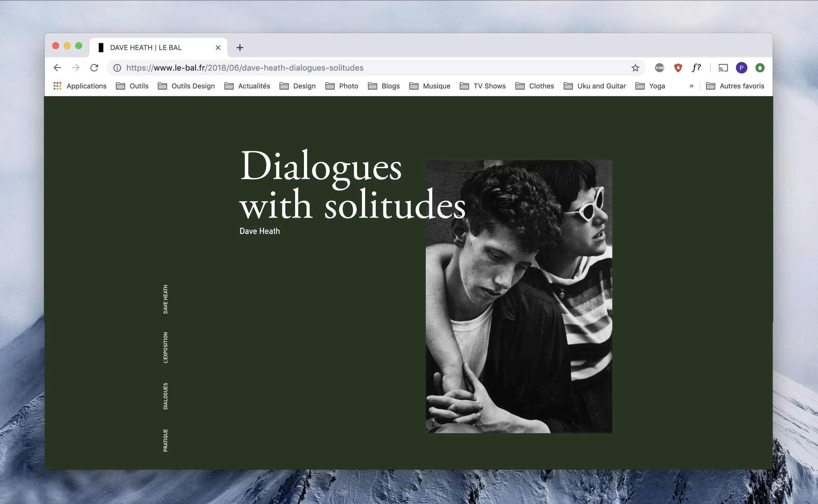The image size is (818, 504).
Task: Open the Blogs bookmark folder
Action: (x=384, y=86)
